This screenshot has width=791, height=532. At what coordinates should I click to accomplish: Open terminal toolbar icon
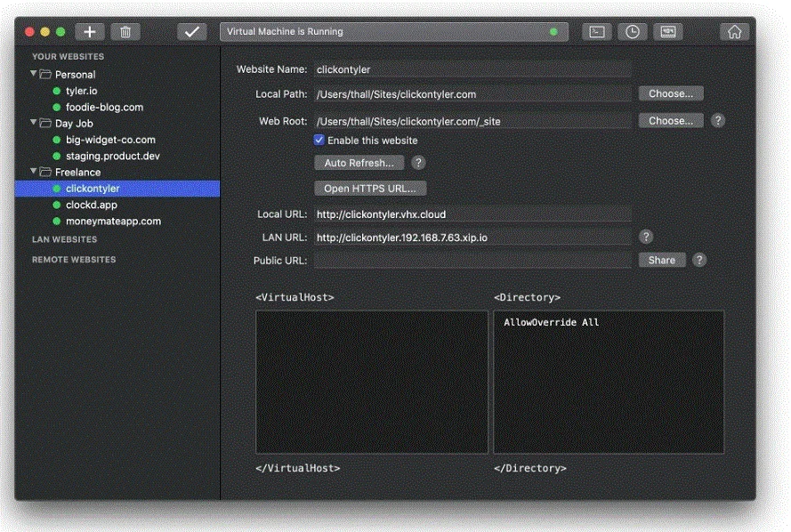pyautogui.click(x=597, y=32)
